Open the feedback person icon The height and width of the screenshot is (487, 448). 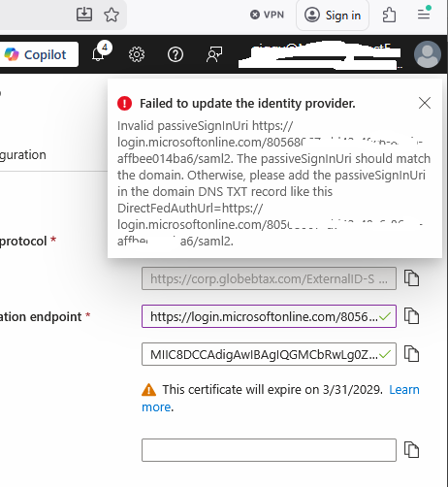(x=214, y=54)
